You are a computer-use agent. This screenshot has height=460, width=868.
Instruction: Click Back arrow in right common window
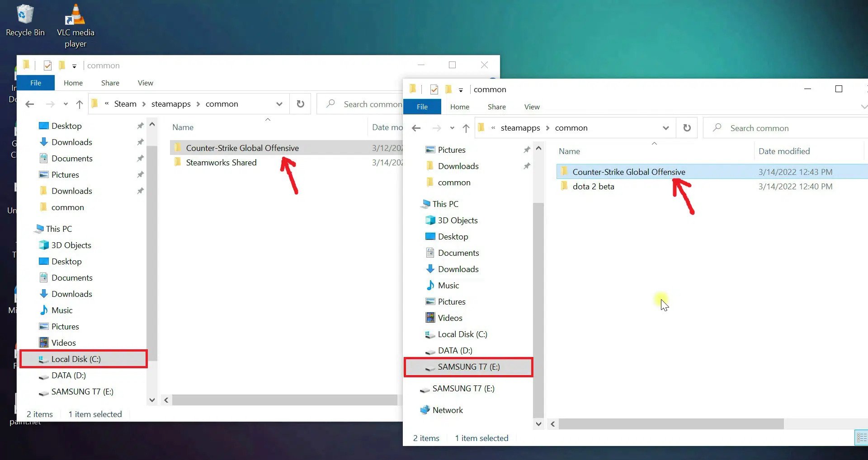click(416, 128)
